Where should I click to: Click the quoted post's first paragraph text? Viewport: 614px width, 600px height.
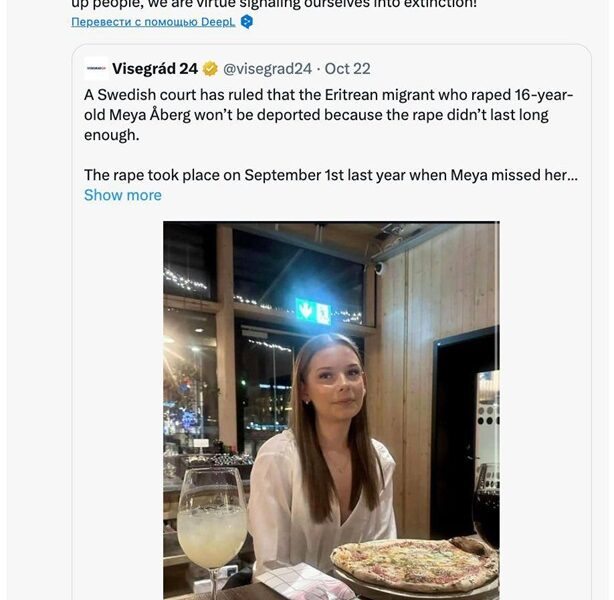coord(330,115)
